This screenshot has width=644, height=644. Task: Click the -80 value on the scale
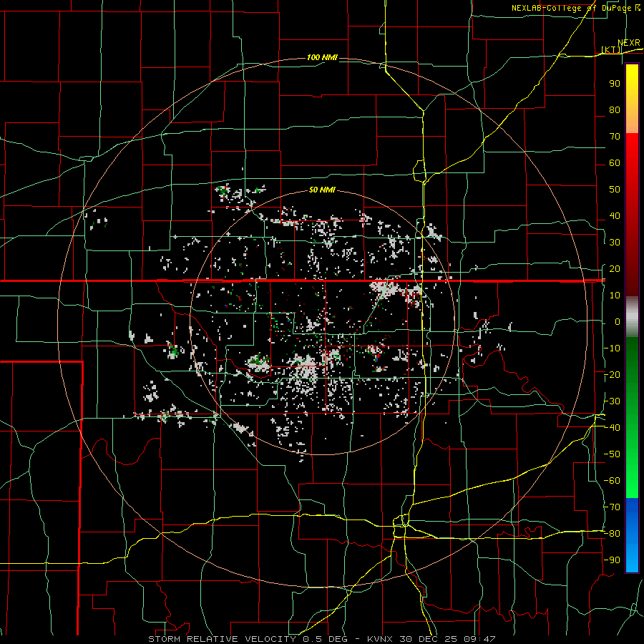[x=612, y=534]
